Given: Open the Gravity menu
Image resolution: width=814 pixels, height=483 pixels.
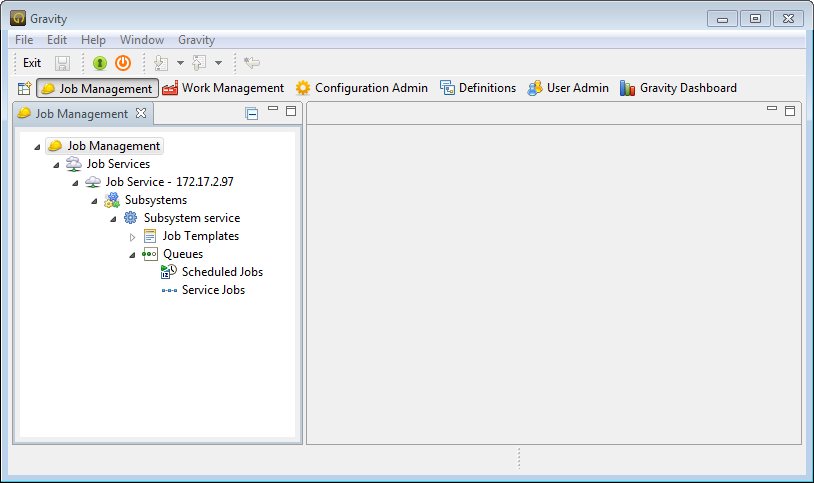Looking at the screenshot, I should coord(196,40).
